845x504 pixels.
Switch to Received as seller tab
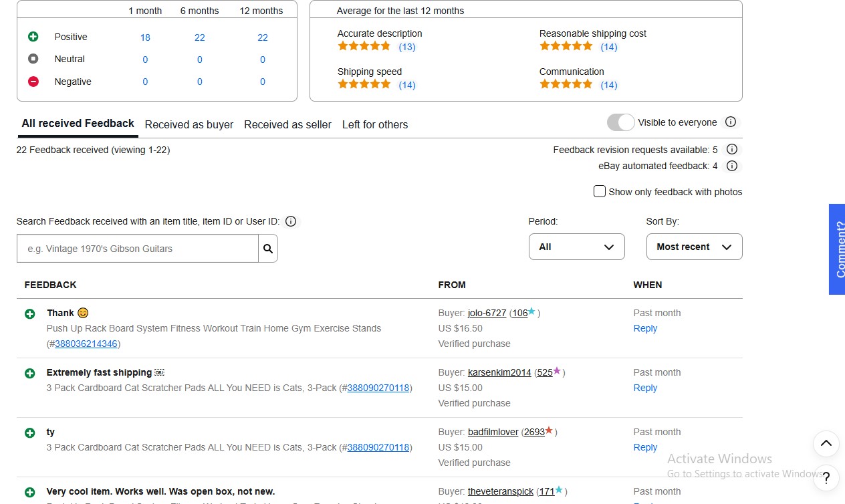(287, 124)
